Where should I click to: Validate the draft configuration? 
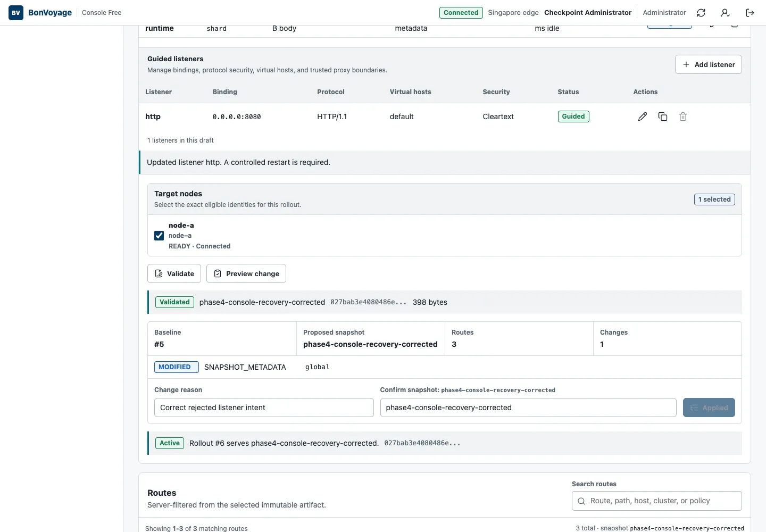pos(174,273)
